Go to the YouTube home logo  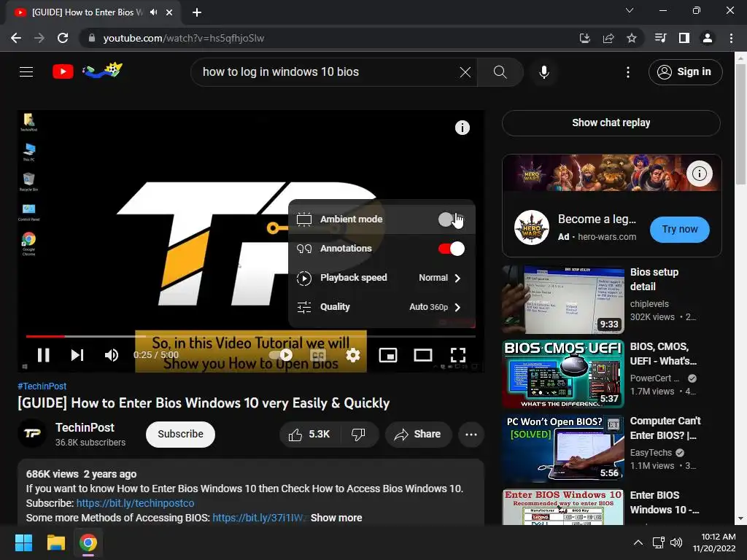(63, 72)
